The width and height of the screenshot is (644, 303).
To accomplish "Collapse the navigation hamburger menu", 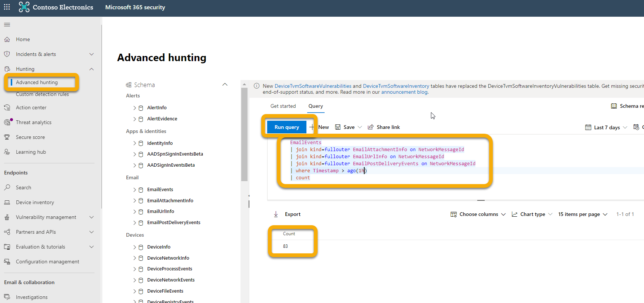I will 7,25.
